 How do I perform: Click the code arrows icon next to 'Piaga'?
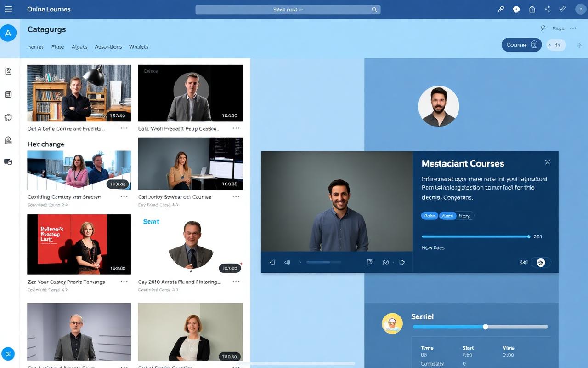point(573,28)
